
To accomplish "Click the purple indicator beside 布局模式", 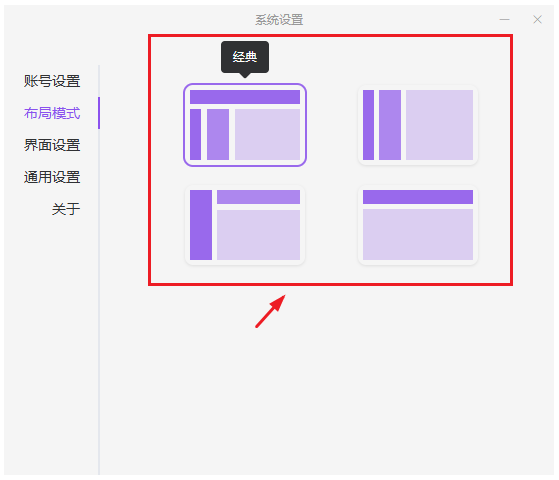I will pyautogui.click(x=99, y=113).
